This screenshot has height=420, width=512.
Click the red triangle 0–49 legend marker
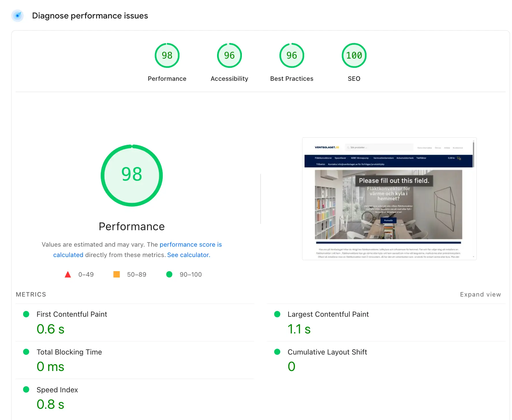[68, 274]
